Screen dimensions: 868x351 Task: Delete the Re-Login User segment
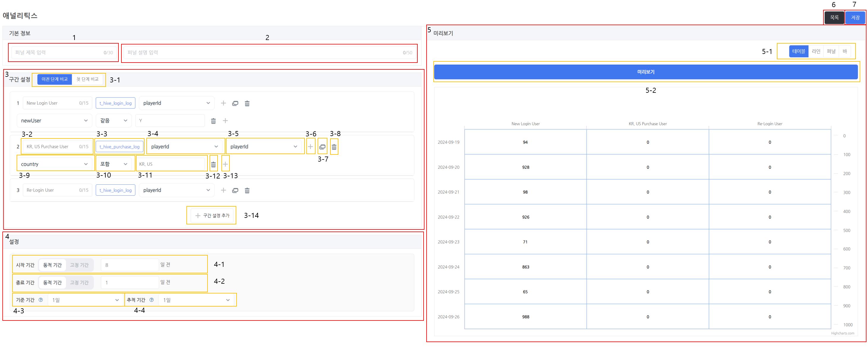click(247, 191)
